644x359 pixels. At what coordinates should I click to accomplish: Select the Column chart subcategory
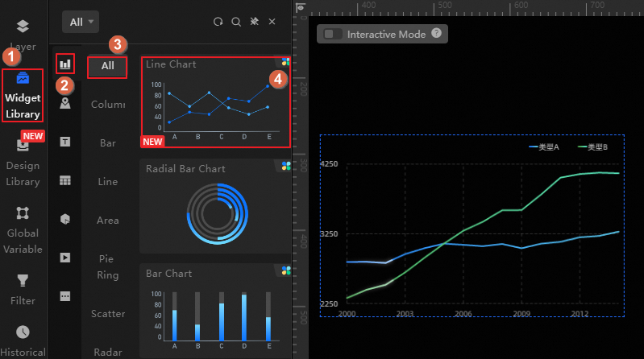108,104
